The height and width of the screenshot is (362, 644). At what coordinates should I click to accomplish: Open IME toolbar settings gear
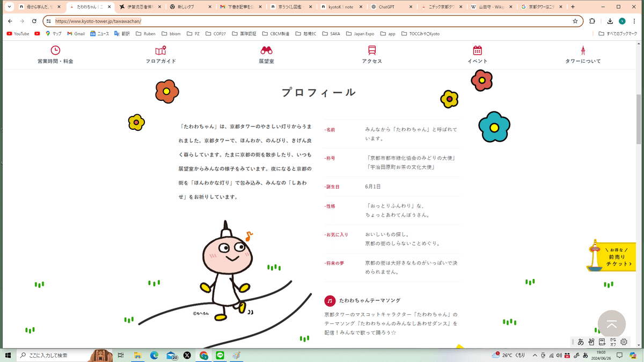624,342
